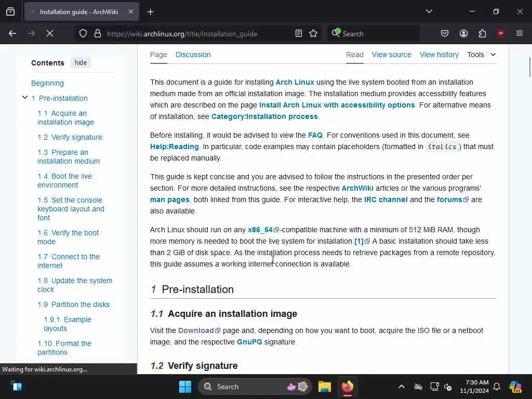
Task: Select the Read tab
Action: pos(354,55)
